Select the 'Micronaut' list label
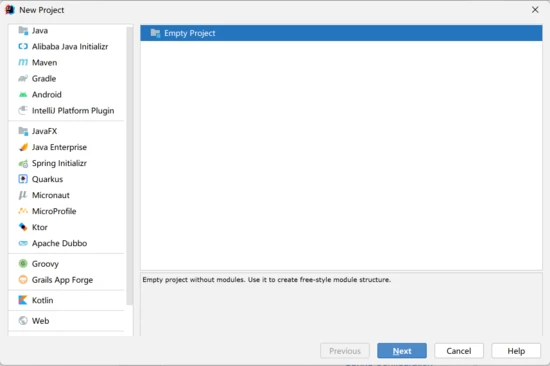 (x=51, y=195)
